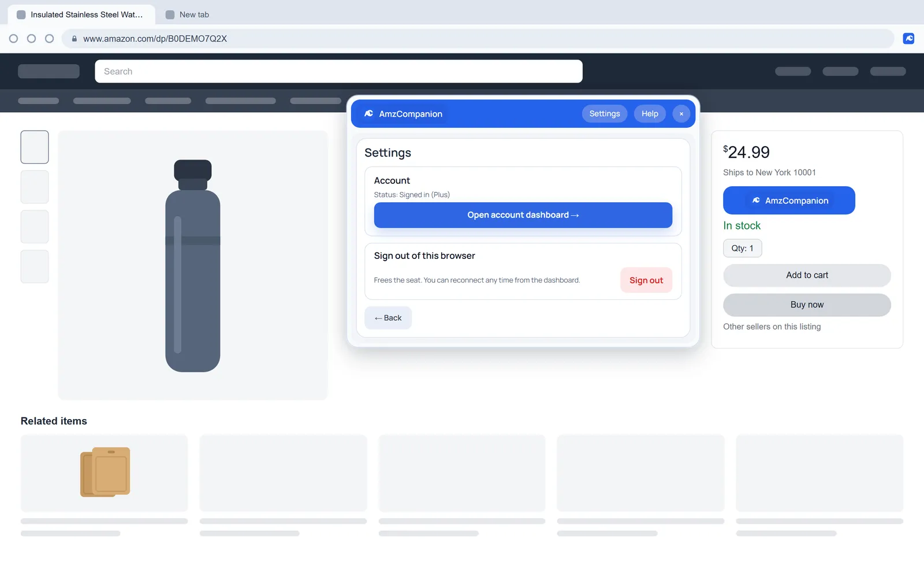Click the Ships to New York 10001 text
Image resolution: width=924 pixels, height=578 pixels.
tap(769, 172)
